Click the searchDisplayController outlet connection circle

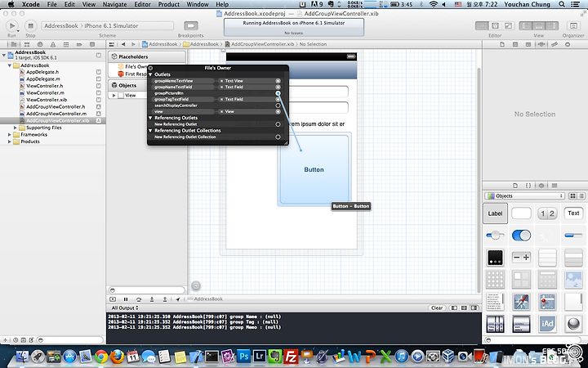(278, 105)
